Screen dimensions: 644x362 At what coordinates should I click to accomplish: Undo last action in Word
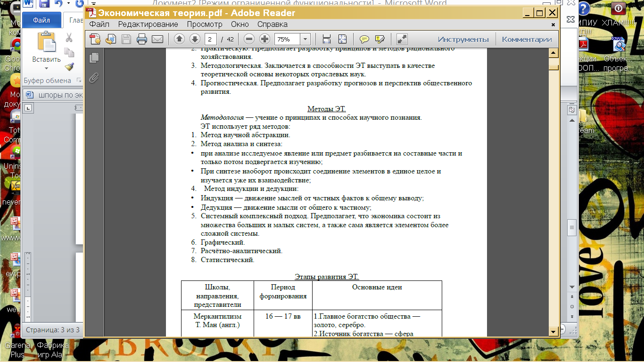[x=59, y=4]
